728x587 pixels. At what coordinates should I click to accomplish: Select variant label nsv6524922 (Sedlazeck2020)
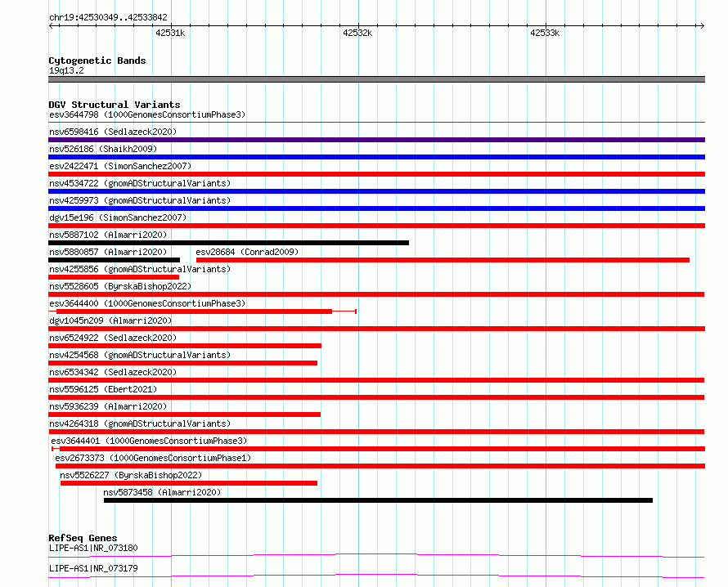click(113, 338)
